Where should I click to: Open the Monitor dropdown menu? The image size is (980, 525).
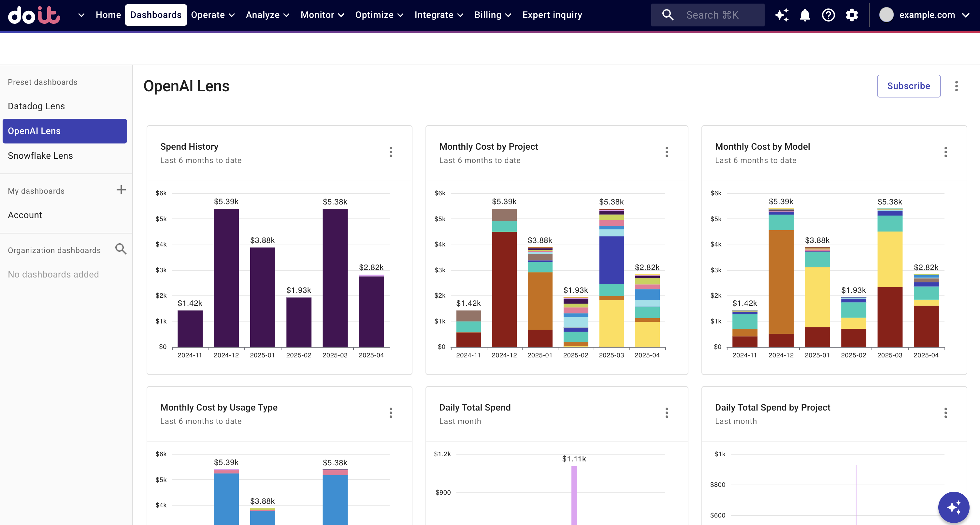322,15
